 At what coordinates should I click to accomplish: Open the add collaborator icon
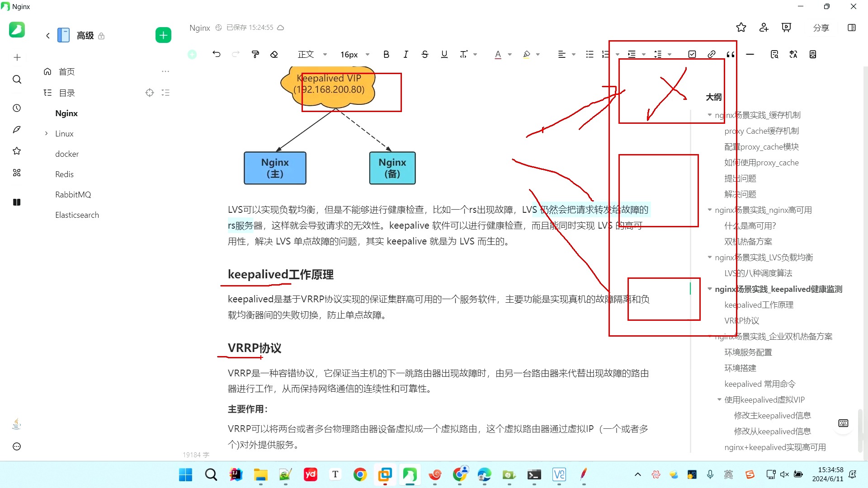764,28
